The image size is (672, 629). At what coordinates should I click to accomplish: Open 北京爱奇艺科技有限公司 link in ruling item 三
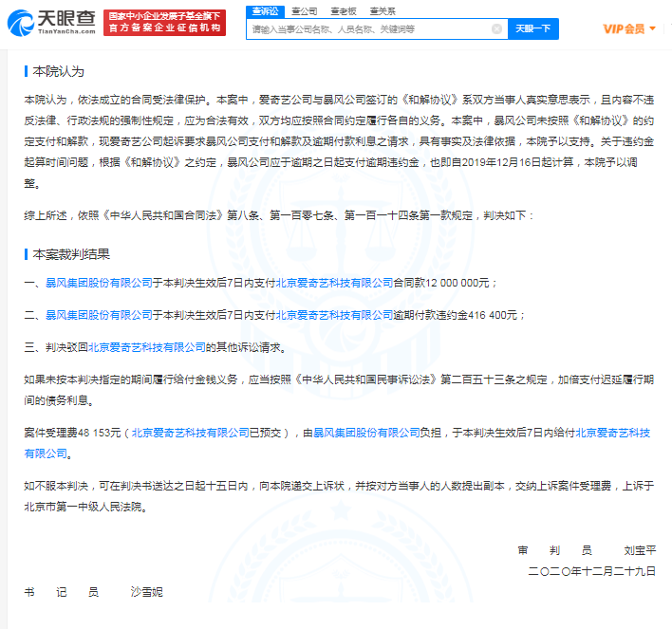click(x=147, y=347)
